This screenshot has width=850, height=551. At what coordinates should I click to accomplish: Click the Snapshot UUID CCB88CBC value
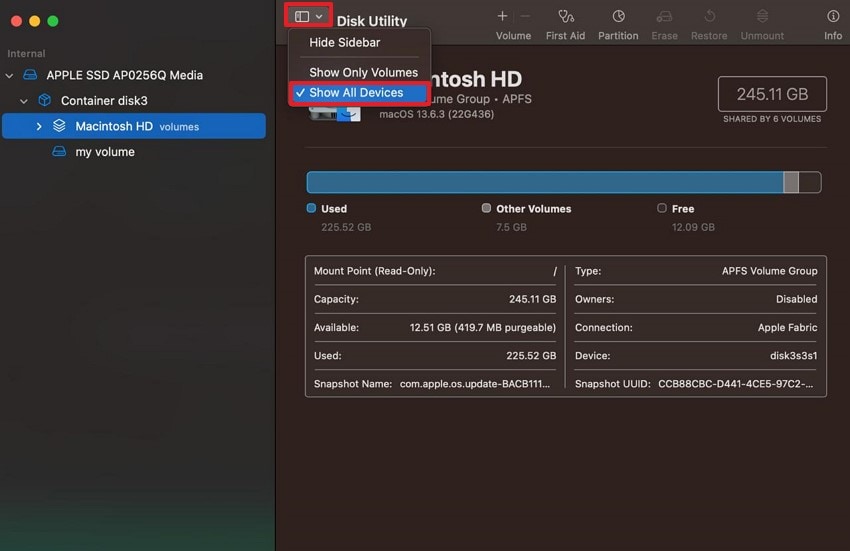click(736, 384)
